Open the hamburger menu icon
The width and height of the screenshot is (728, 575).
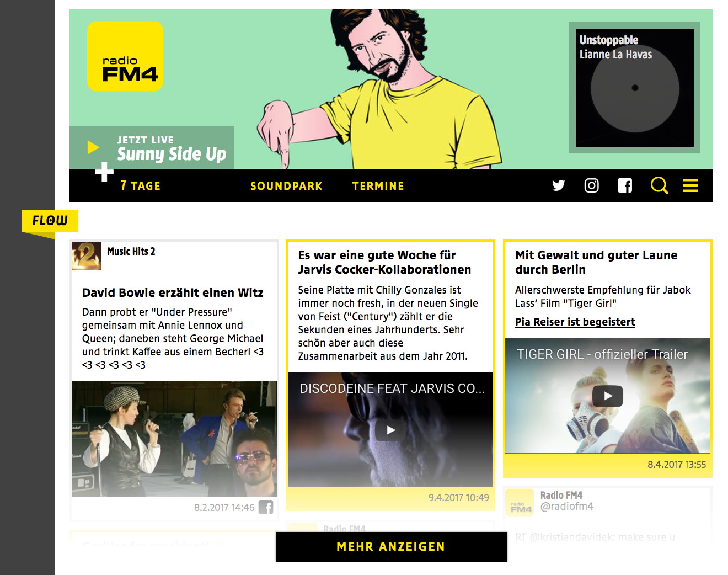[x=690, y=185]
